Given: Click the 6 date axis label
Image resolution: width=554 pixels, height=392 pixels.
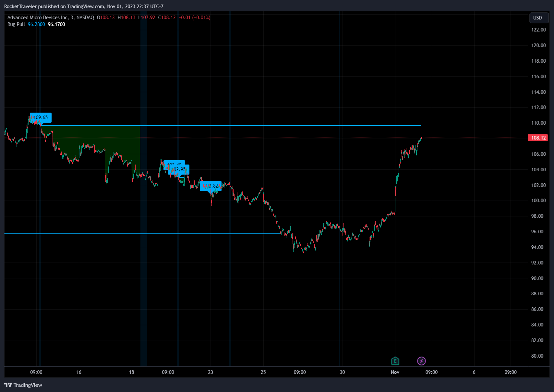Looking at the screenshot, I should point(474,372).
